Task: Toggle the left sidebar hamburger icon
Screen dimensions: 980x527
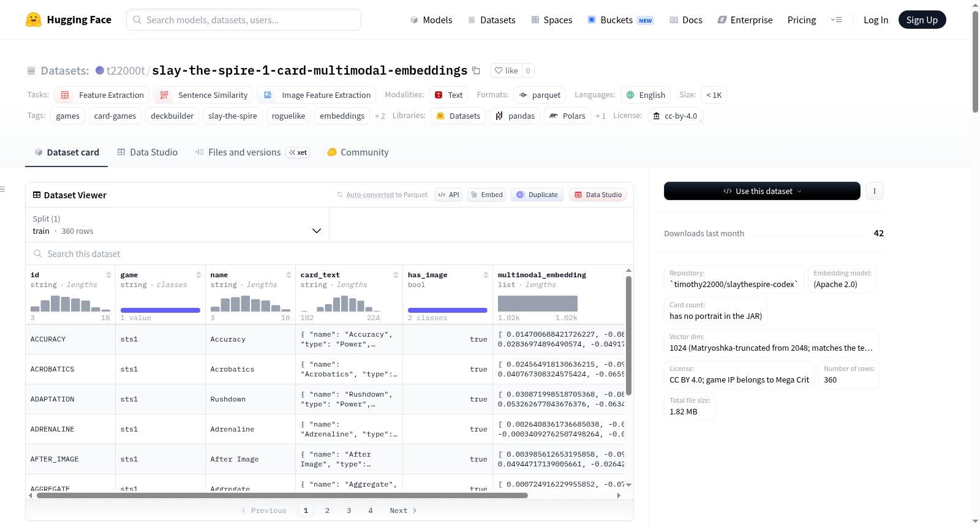Action: click(x=2, y=189)
